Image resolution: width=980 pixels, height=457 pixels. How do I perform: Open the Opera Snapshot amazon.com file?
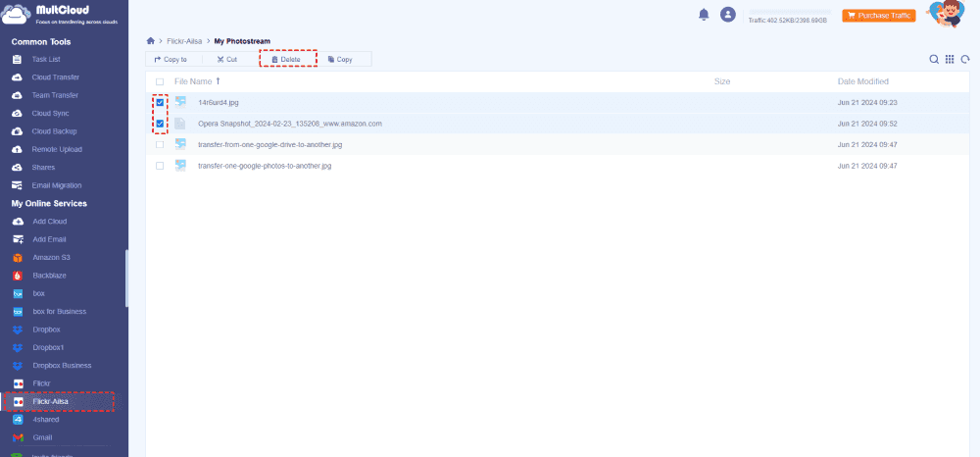[290, 124]
